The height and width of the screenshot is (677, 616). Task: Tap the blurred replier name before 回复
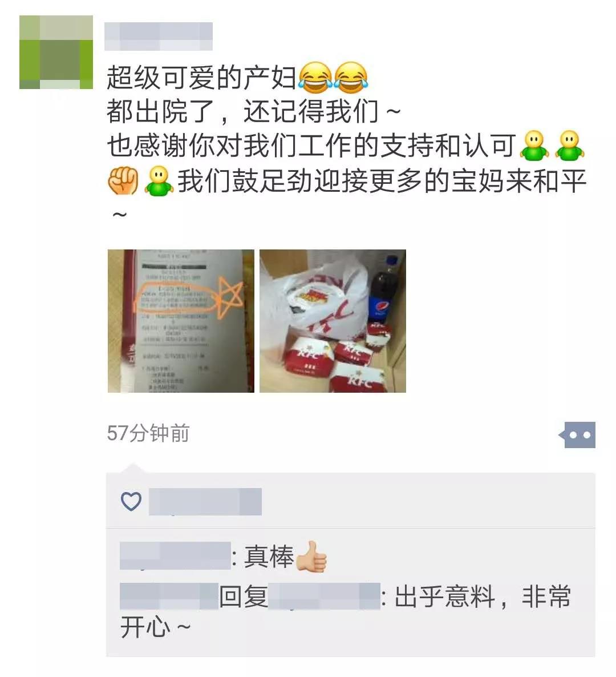point(169,596)
